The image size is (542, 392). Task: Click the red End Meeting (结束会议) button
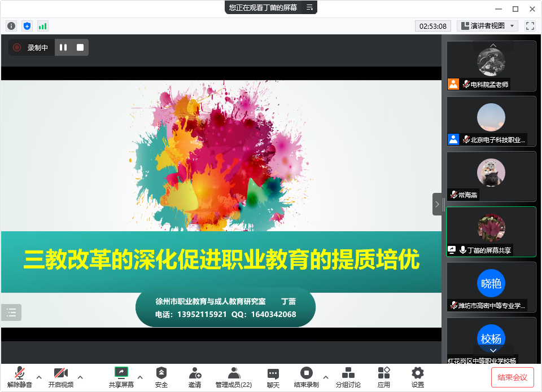coord(512,377)
